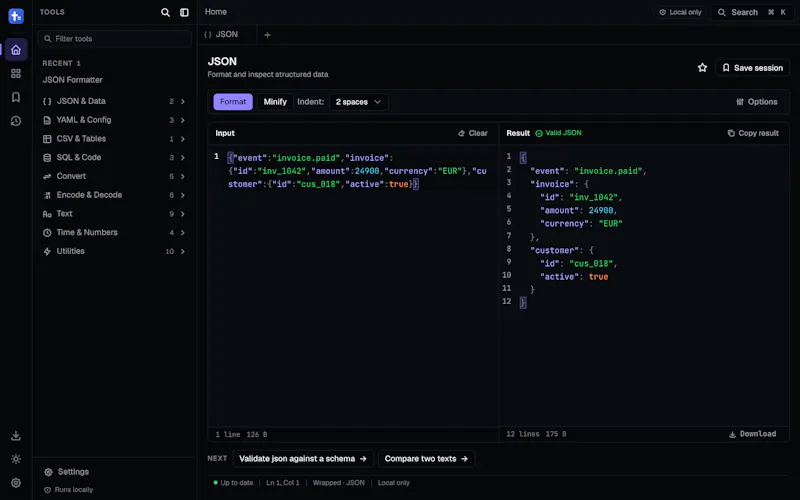Image resolution: width=800 pixels, height=500 pixels.
Task: Open the gear icon in left rail
Action: (16, 483)
